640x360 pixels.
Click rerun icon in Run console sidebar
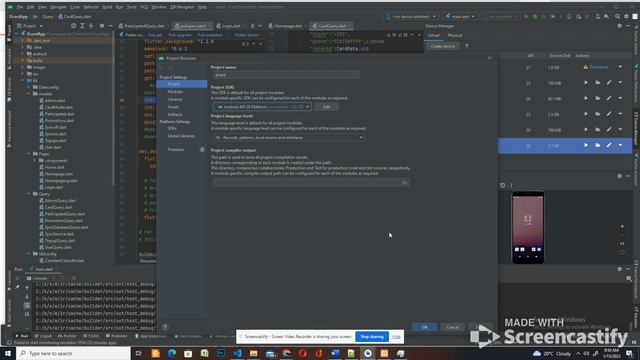[x=18, y=278]
